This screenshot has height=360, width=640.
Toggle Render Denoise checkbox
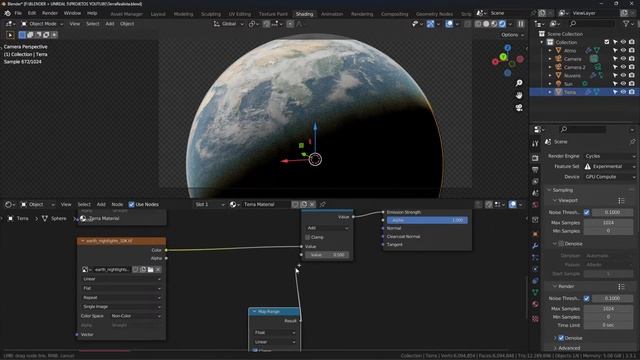point(561,338)
